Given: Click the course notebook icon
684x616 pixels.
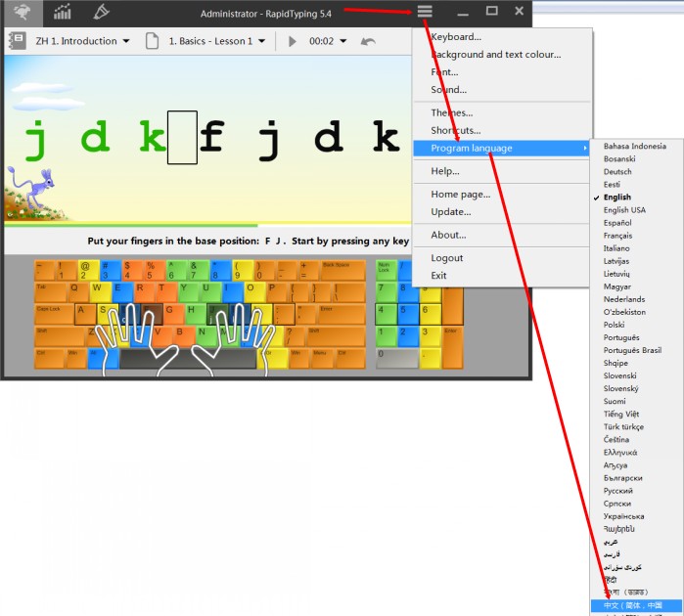Looking at the screenshot, I should click(17, 41).
